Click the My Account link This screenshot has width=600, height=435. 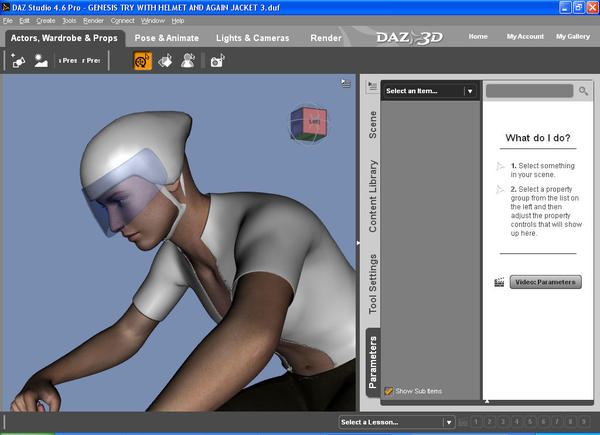pos(525,37)
